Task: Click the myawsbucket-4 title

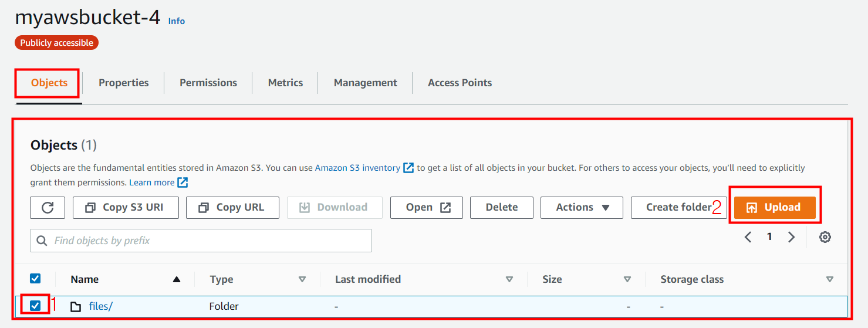Action: [x=87, y=17]
